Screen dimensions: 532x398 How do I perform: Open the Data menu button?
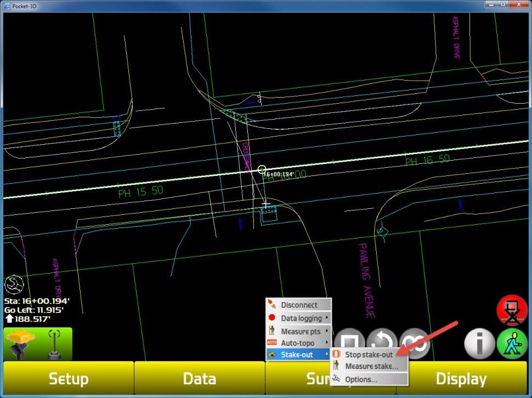(199, 379)
